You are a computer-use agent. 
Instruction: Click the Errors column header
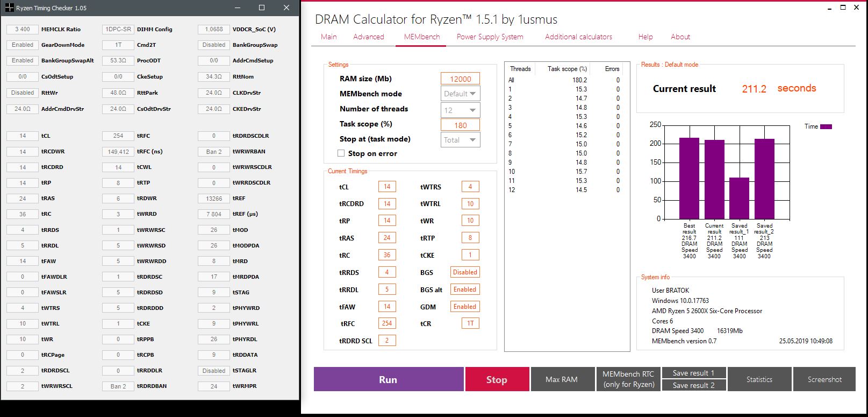pyautogui.click(x=612, y=69)
